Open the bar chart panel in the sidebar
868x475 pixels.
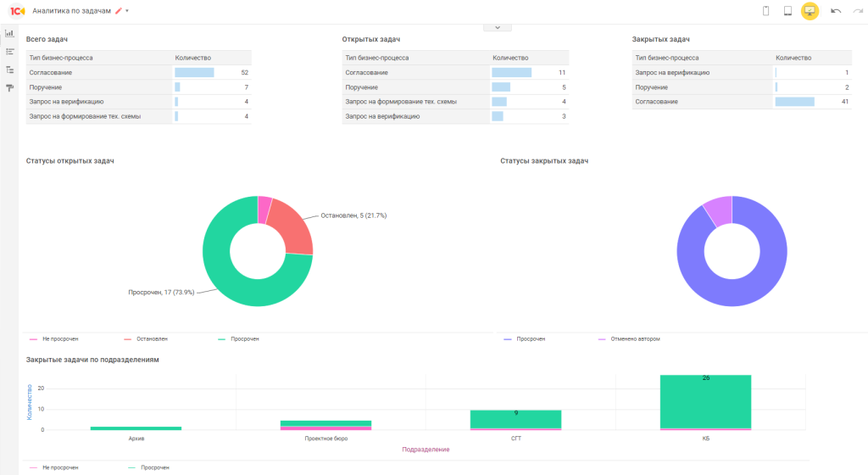[10, 34]
